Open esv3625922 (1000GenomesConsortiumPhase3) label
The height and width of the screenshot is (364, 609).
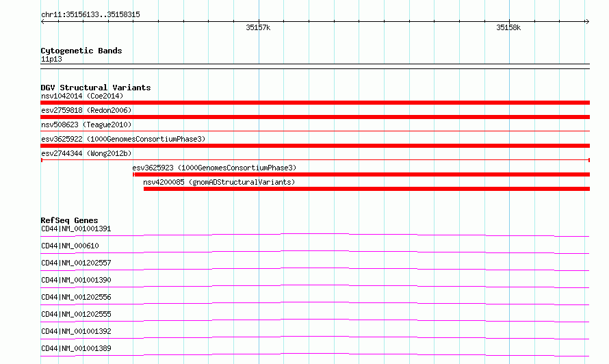(x=123, y=139)
